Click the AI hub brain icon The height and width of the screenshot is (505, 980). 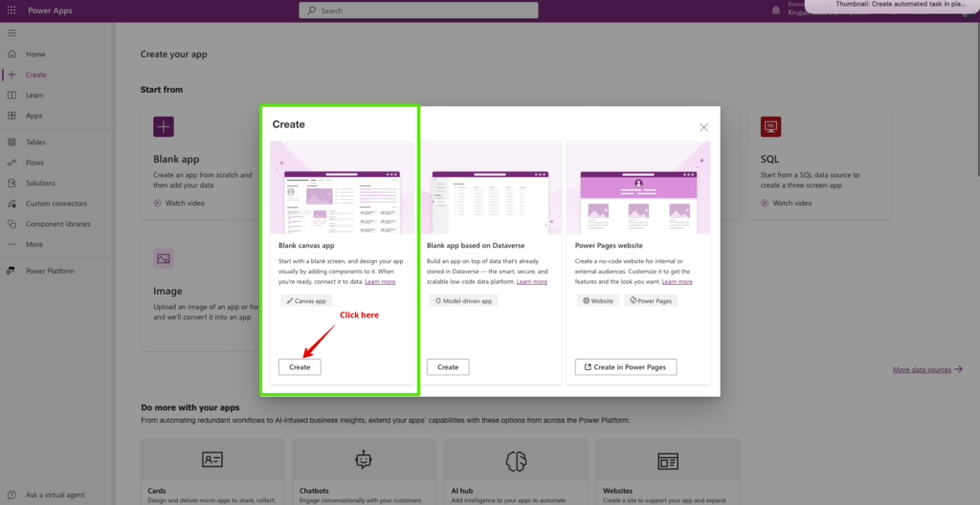pyautogui.click(x=516, y=461)
